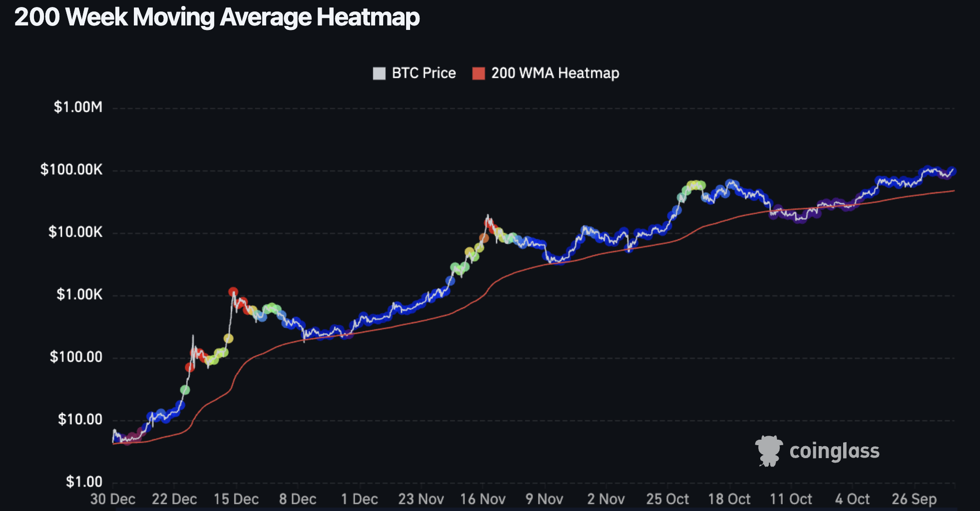Click the gray BTC Price legend swatch
This screenshot has height=511, width=980.
point(379,73)
